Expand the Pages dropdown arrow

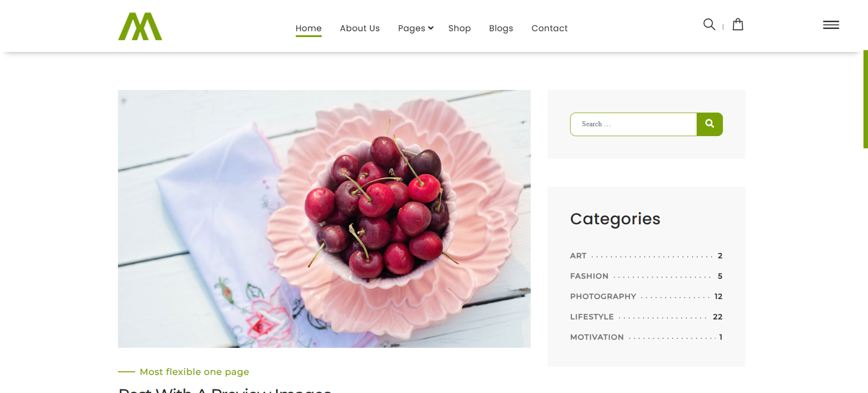431,28
